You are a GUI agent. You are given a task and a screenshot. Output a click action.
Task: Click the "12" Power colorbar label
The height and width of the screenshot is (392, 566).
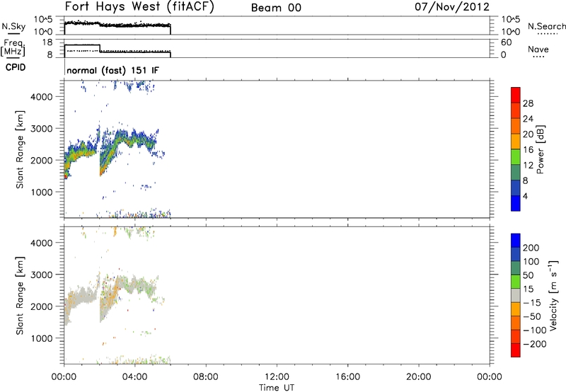coord(528,166)
